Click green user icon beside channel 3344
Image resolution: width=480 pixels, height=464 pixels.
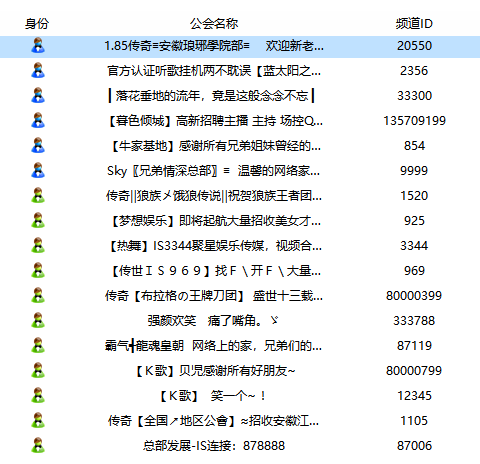38,246
